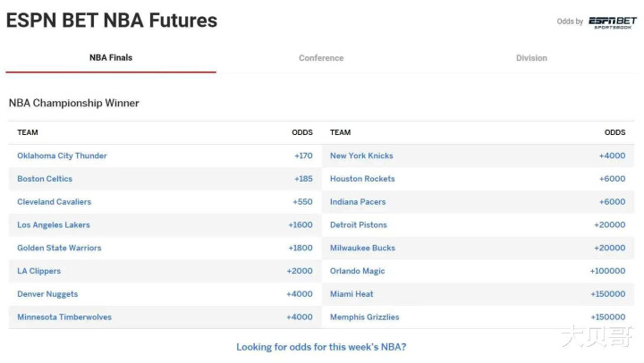Open the Detroit Pistons team link
The height and width of the screenshot is (363, 644).
(x=359, y=225)
